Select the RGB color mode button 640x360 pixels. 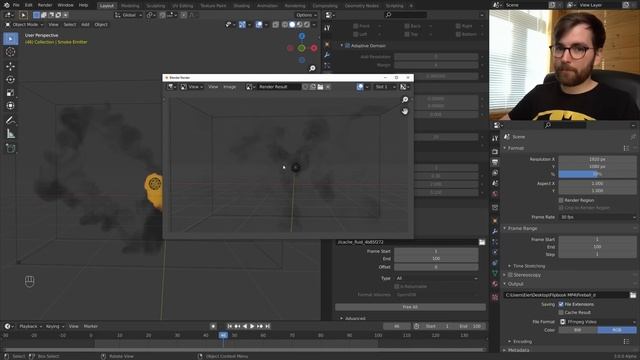point(617,330)
